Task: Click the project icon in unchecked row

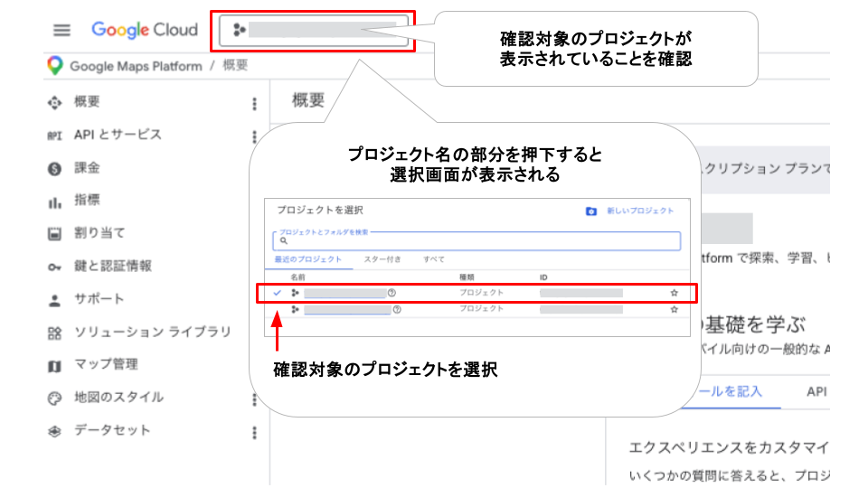Action: 295,310
